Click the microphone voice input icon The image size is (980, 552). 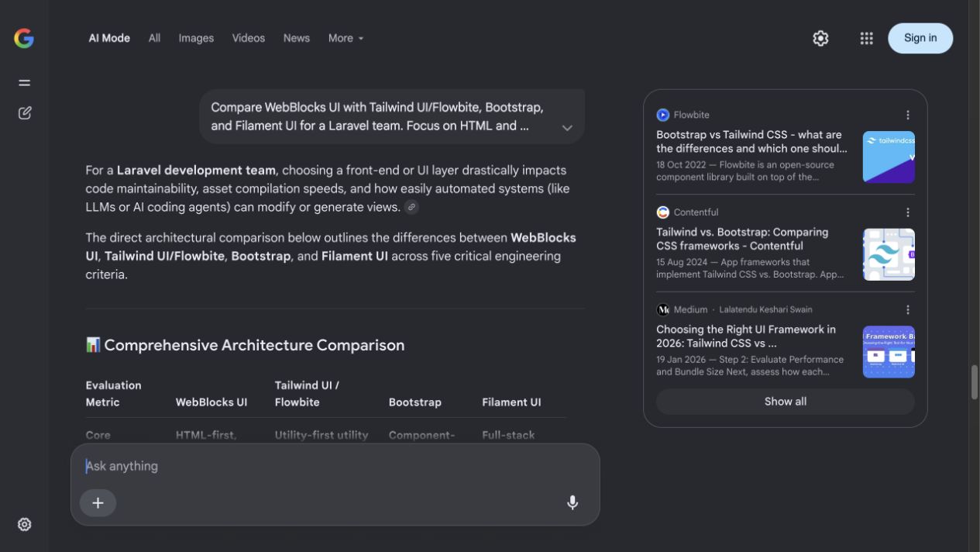(573, 502)
